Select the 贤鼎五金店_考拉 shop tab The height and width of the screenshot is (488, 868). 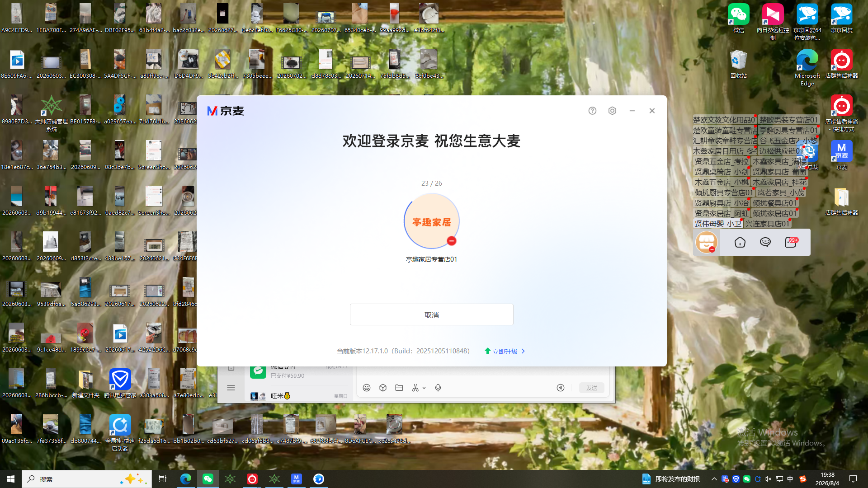coord(722,161)
